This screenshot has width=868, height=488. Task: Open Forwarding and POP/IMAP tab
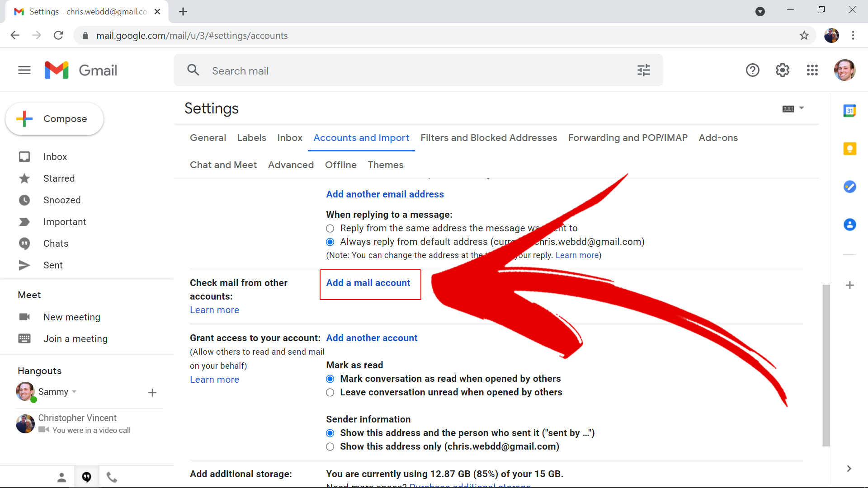[x=628, y=138]
